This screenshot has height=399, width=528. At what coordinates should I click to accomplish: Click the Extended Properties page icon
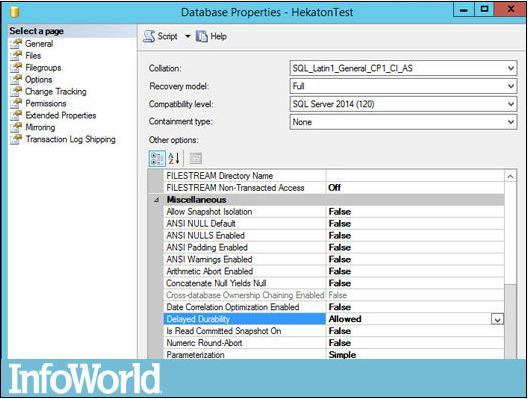click(16, 115)
